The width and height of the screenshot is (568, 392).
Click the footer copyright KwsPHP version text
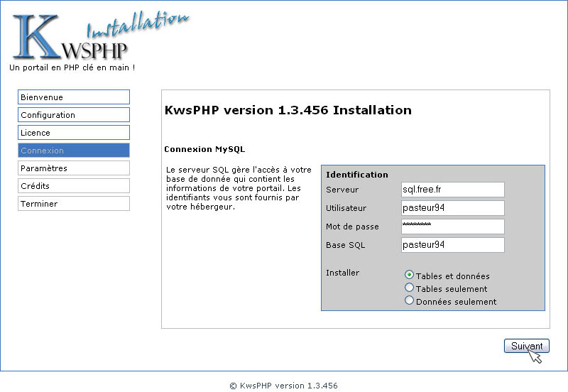(283, 386)
